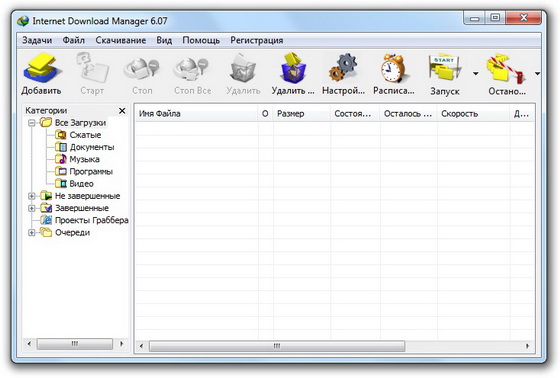Close the Категории panel with its X
This screenshot has height=378, width=560.
pyautogui.click(x=122, y=111)
